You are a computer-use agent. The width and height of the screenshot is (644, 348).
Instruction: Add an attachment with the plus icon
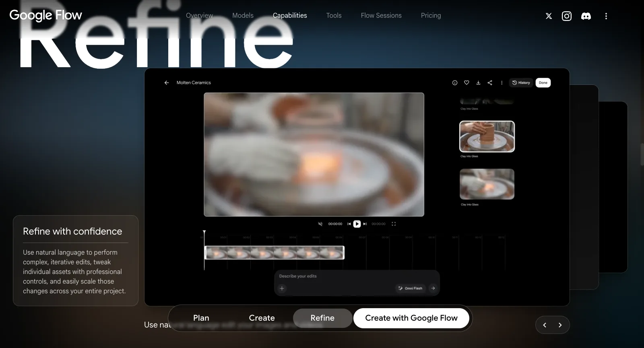[x=282, y=288]
